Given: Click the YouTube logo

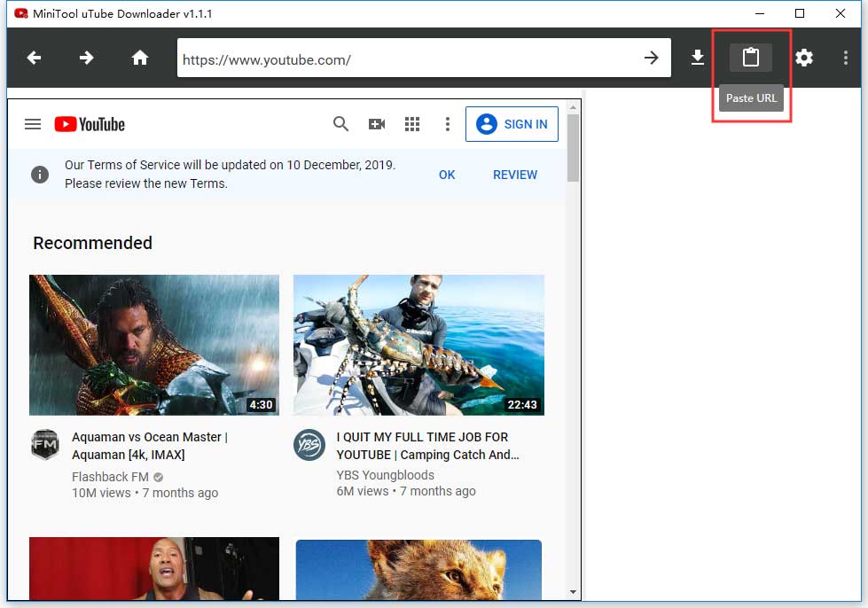Looking at the screenshot, I should click(x=89, y=124).
